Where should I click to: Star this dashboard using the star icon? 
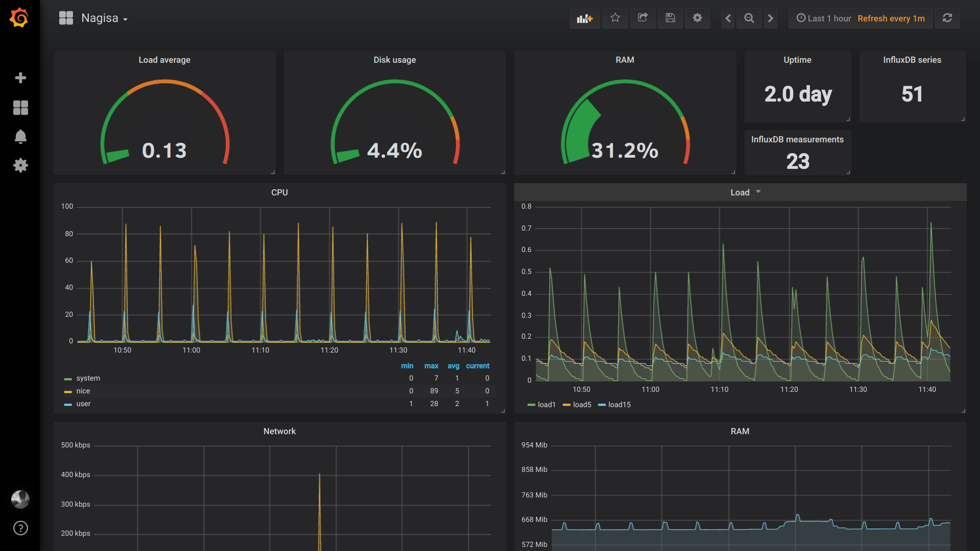tap(615, 18)
